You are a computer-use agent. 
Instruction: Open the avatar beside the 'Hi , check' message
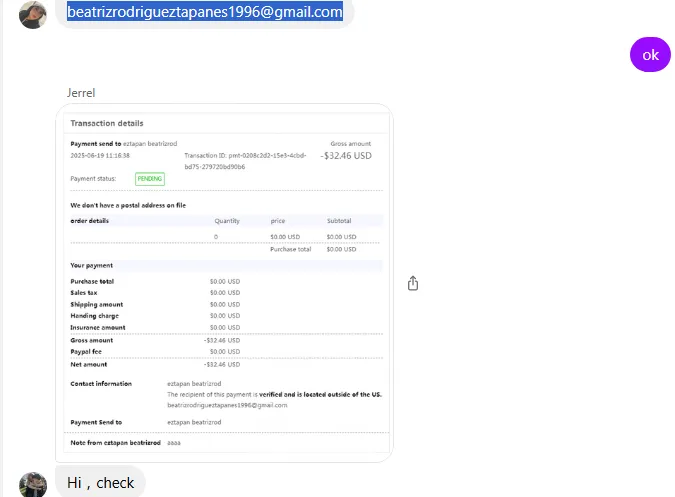tap(33, 485)
